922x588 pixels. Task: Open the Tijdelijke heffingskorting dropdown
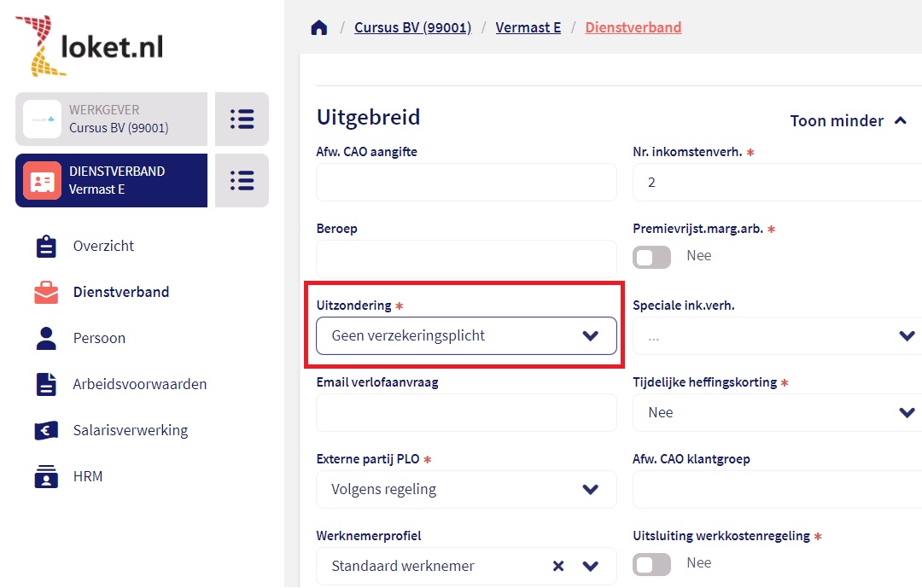point(777,412)
